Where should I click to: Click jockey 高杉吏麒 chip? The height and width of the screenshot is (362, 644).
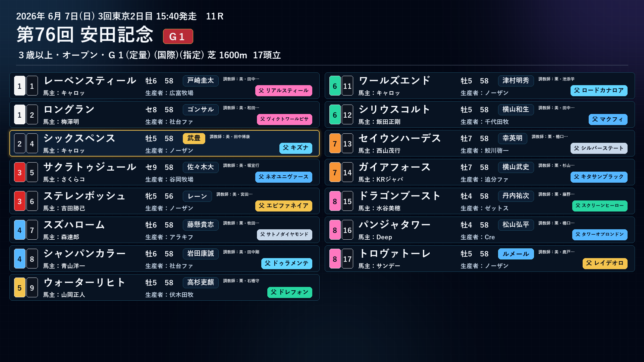tap(201, 283)
